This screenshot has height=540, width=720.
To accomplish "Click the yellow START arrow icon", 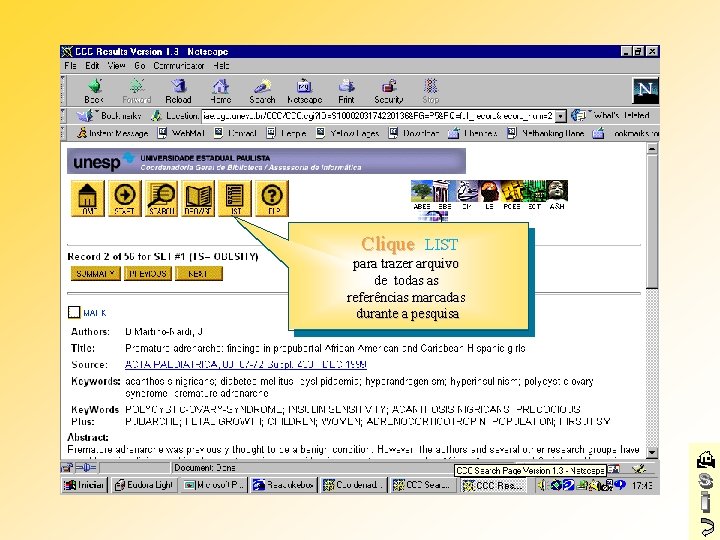I will point(124,198).
